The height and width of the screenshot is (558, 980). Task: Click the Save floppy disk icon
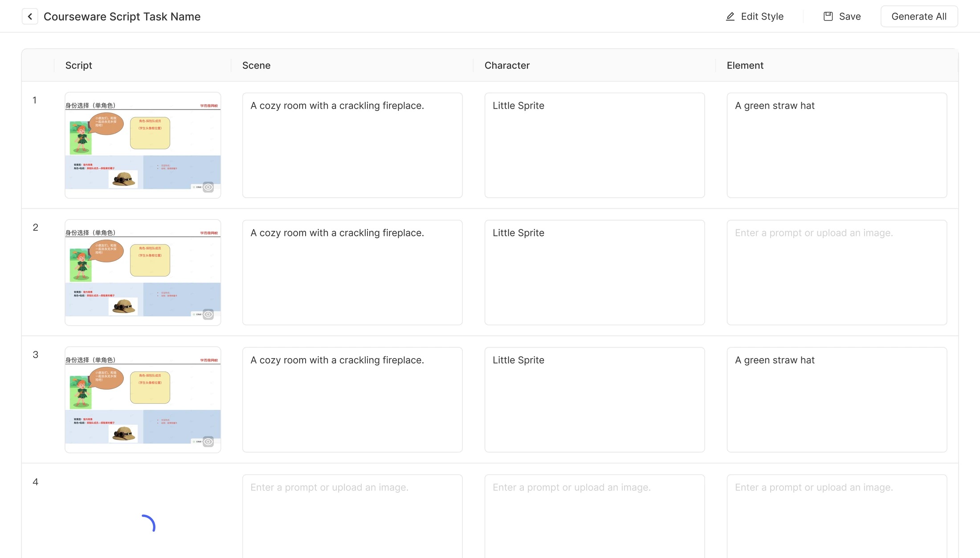coord(828,16)
